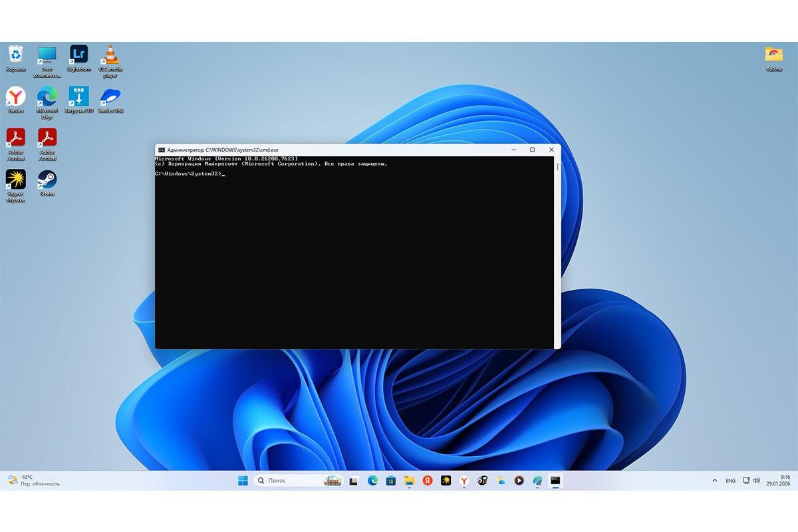
Task: Launch the VLC media player desktop shortcut
Action: click(110, 61)
